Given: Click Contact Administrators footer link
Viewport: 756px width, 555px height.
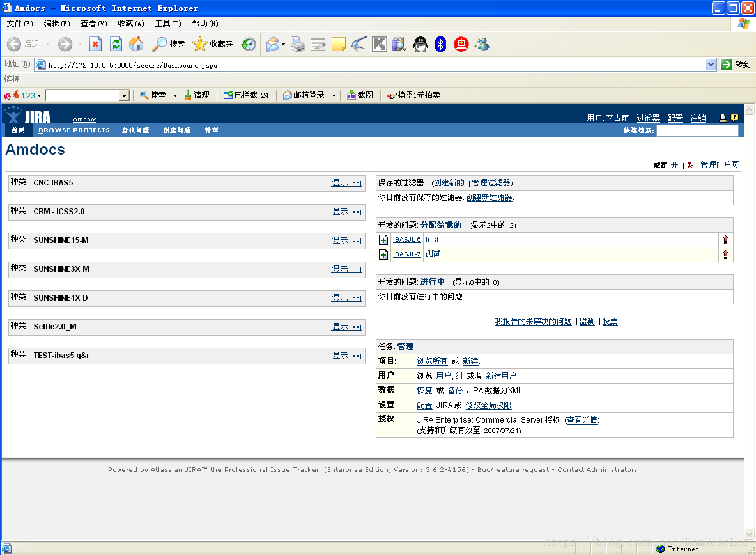Looking at the screenshot, I should 598,469.
